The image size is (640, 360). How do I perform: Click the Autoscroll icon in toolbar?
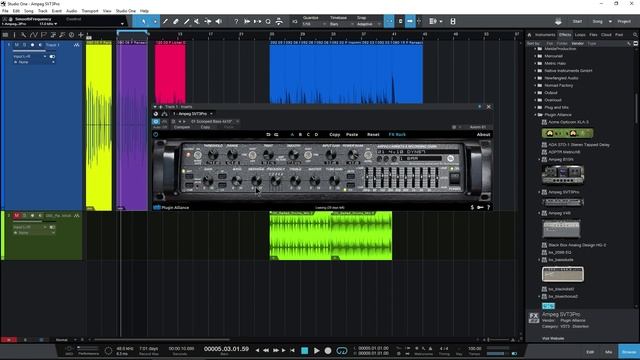tap(409, 21)
